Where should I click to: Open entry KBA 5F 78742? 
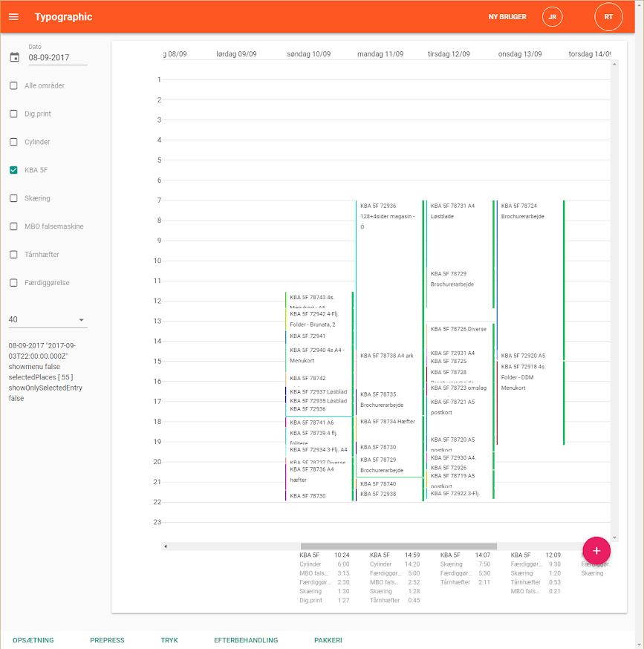click(x=318, y=379)
